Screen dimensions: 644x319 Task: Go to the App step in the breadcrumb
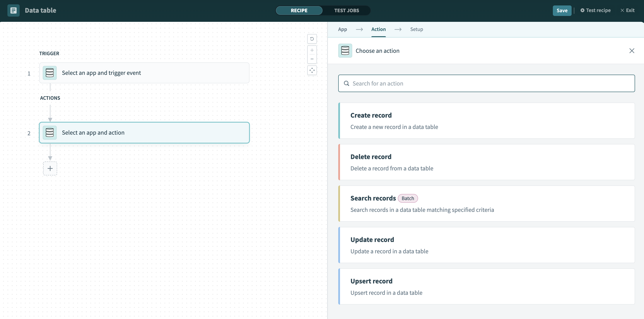(342, 29)
